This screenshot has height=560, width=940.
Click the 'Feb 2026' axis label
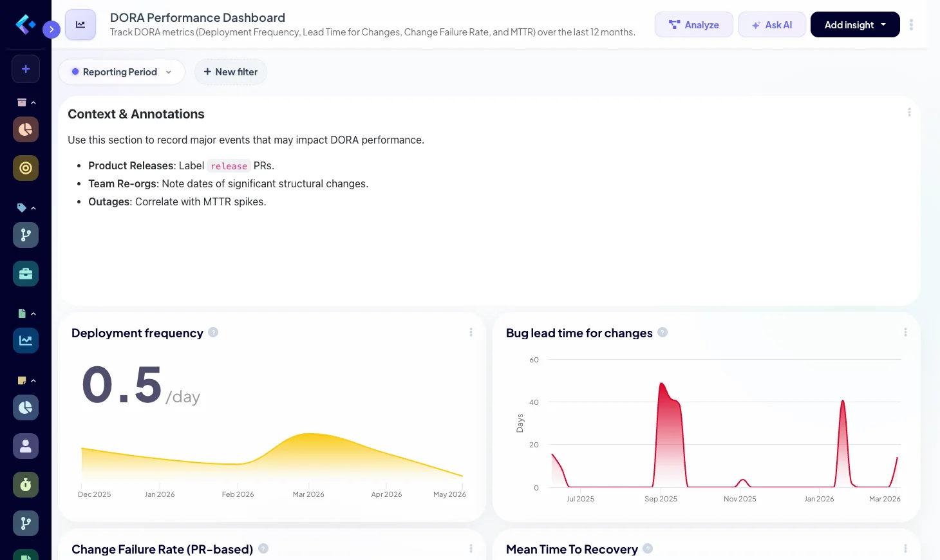click(x=238, y=494)
